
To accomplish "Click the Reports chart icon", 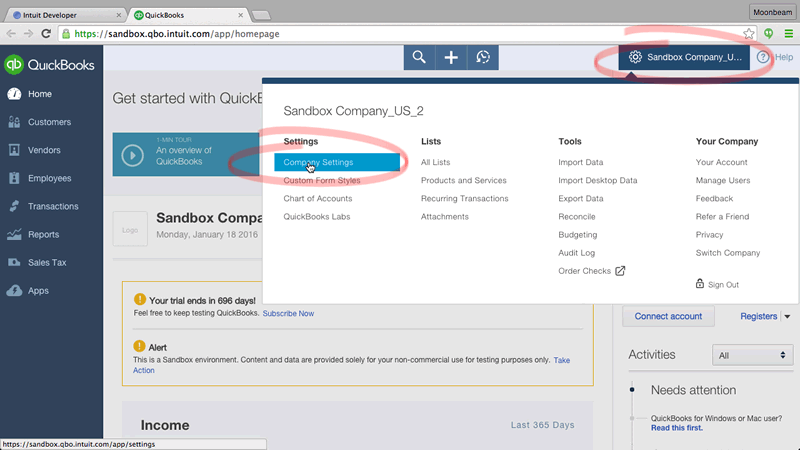I will coord(14,234).
